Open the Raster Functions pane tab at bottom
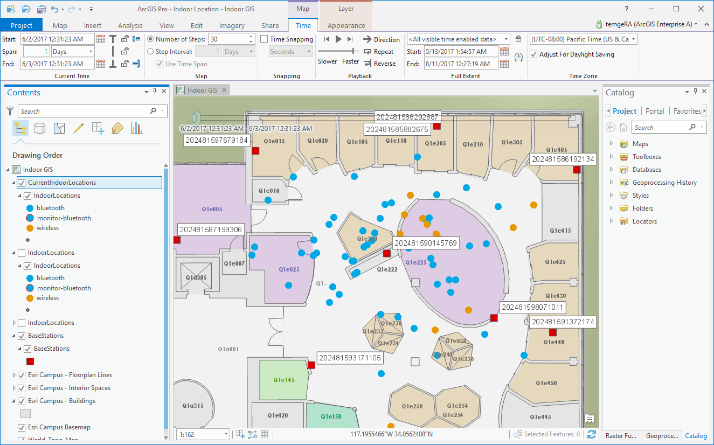Image resolution: width=714 pixels, height=445 pixels. [622, 435]
